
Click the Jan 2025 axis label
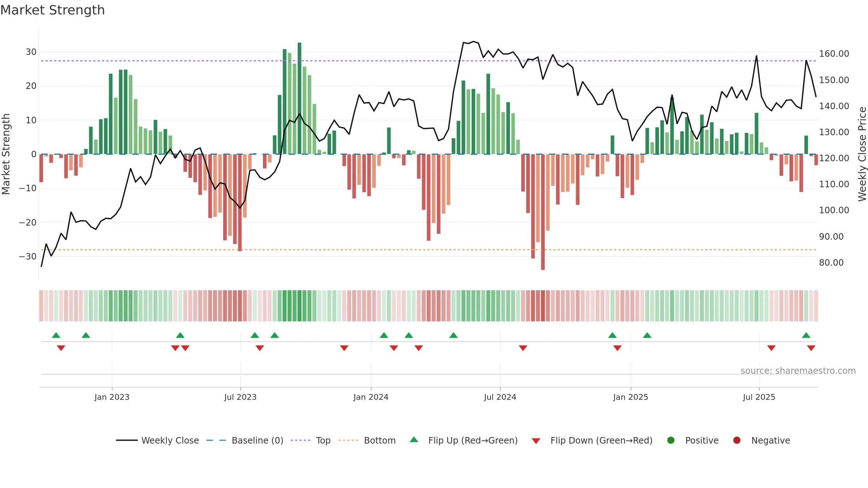(630, 397)
